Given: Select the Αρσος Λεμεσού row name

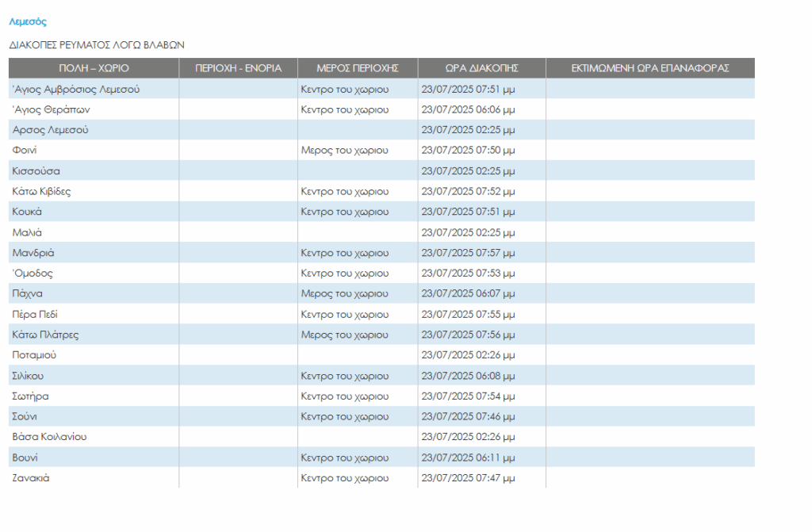Looking at the screenshot, I should [50, 130].
